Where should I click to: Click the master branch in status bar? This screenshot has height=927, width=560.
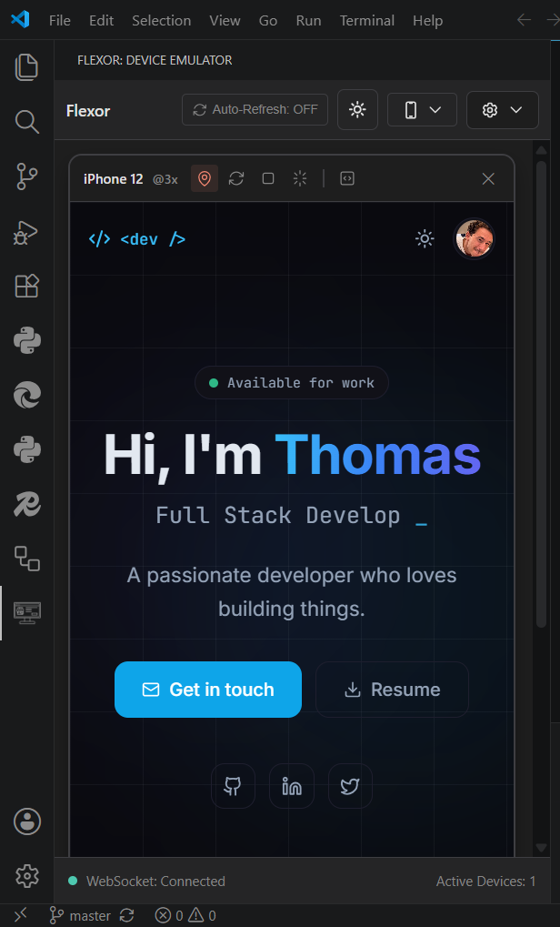point(81,916)
